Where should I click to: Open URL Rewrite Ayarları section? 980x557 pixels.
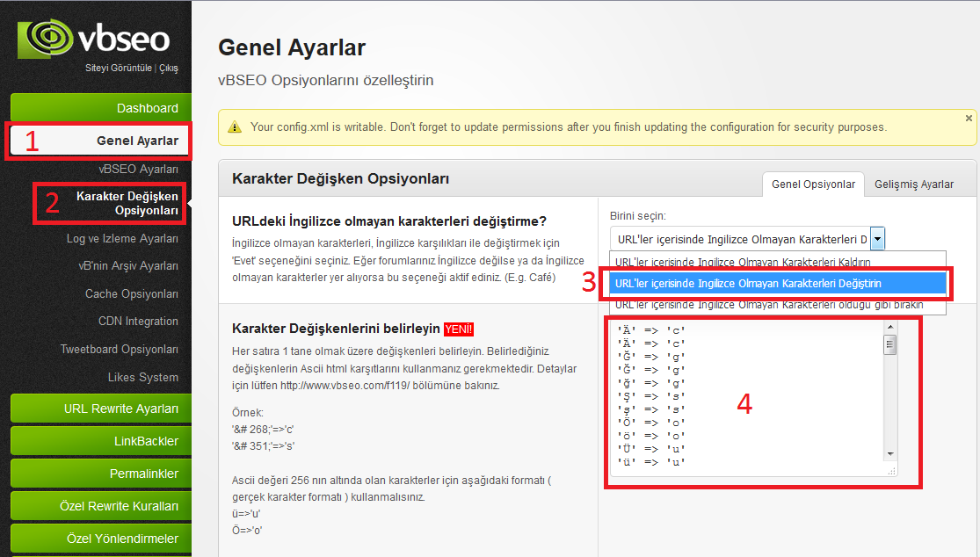coord(101,409)
